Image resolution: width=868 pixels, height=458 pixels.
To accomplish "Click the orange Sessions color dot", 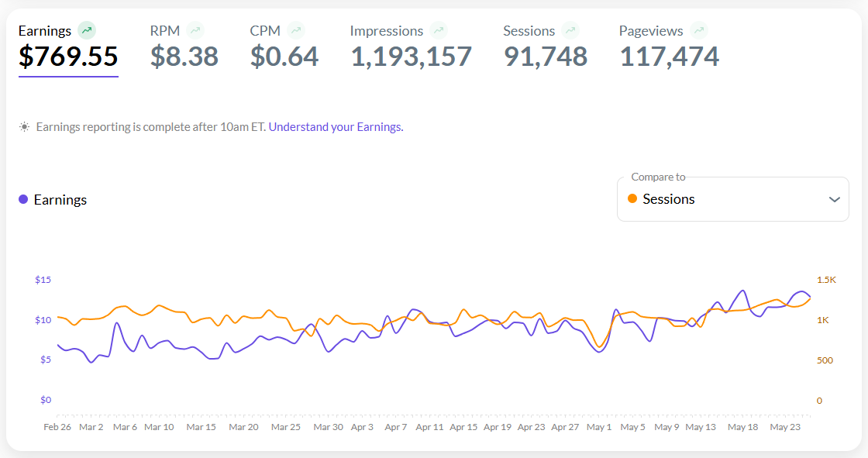I will (632, 199).
